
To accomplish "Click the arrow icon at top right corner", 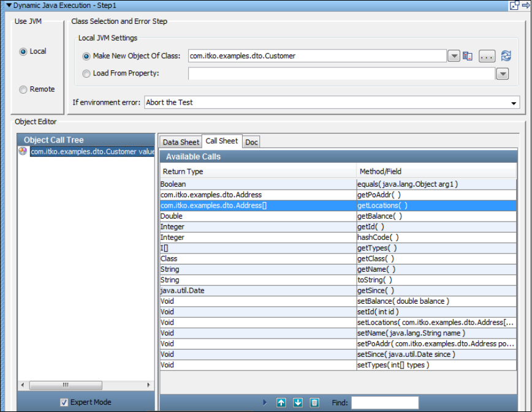I will [526, 6].
